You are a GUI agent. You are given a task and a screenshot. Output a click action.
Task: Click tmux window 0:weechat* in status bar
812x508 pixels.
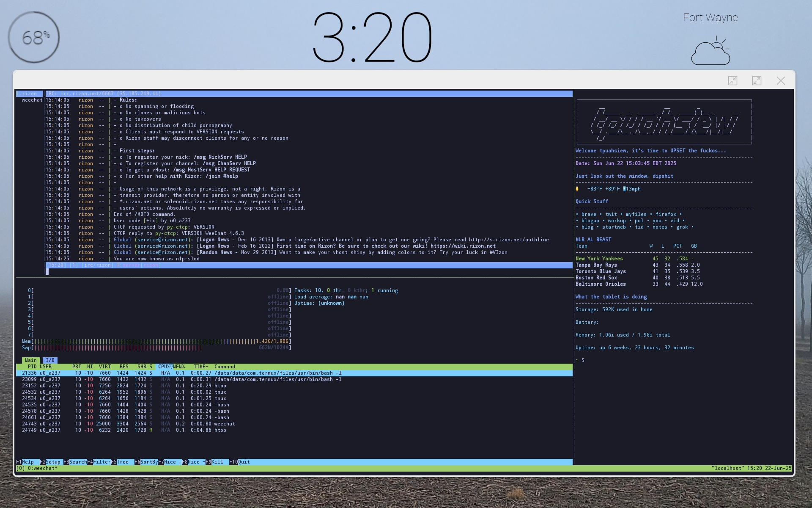[x=42, y=468]
